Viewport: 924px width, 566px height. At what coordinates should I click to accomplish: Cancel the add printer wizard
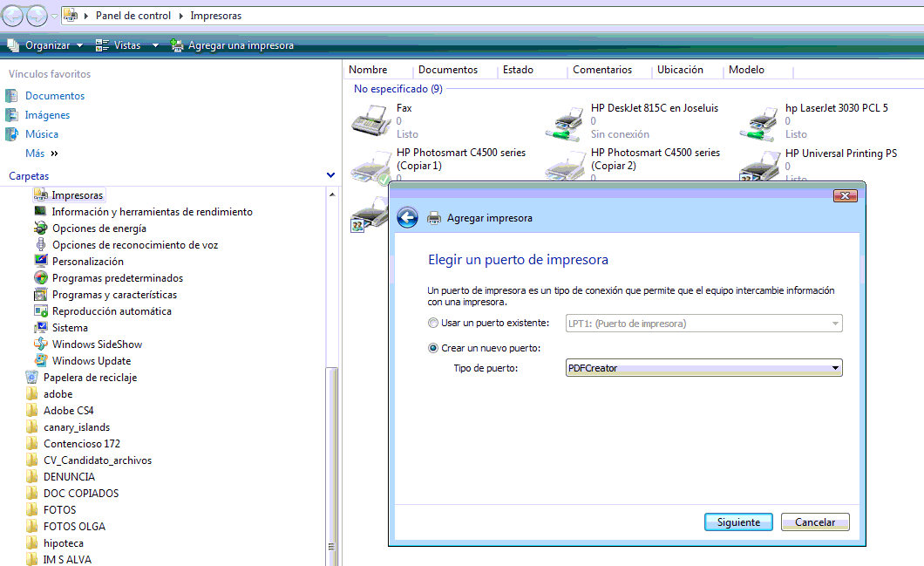coord(814,522)
